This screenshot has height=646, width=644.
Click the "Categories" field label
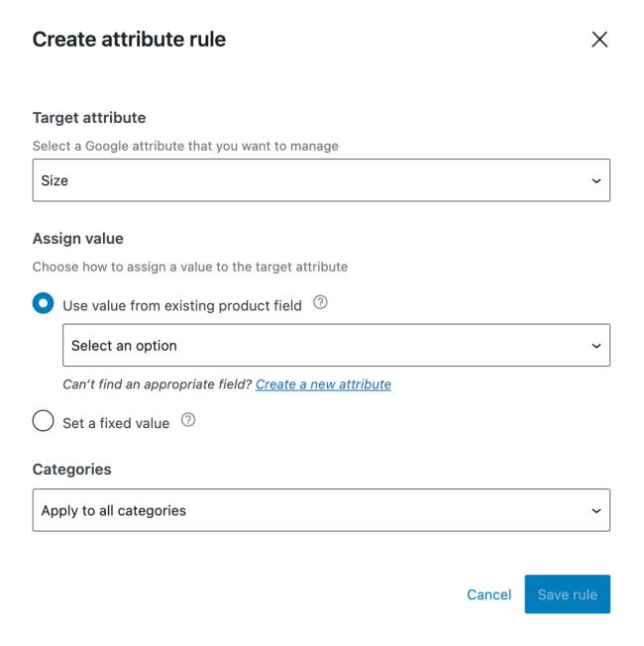pyautogui.click(x=72, y=470)
